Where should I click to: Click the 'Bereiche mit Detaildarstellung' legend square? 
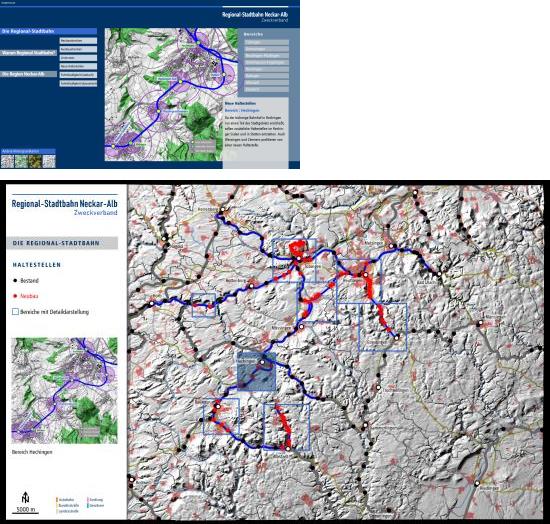(x=15, y=311)
